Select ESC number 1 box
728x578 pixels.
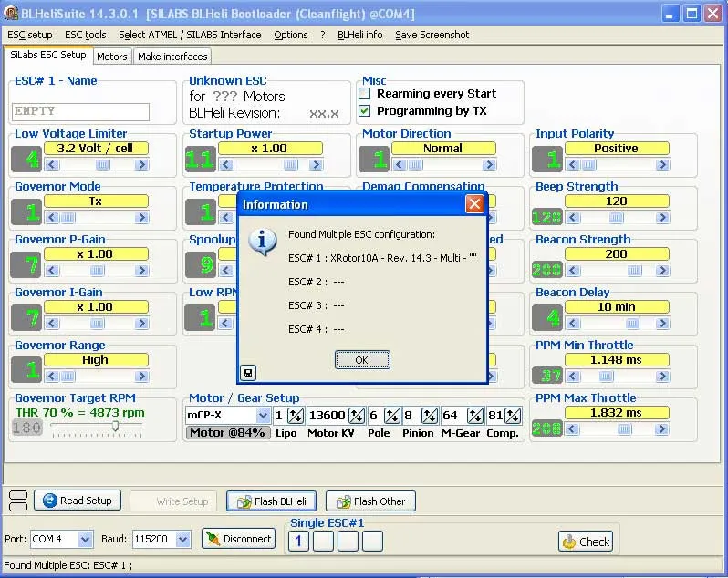coord(298,542)
